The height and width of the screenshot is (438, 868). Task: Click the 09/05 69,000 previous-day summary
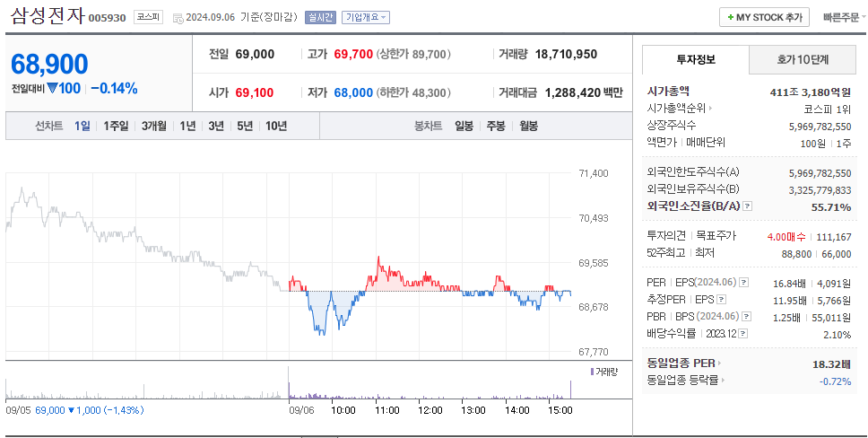point(74,410)
